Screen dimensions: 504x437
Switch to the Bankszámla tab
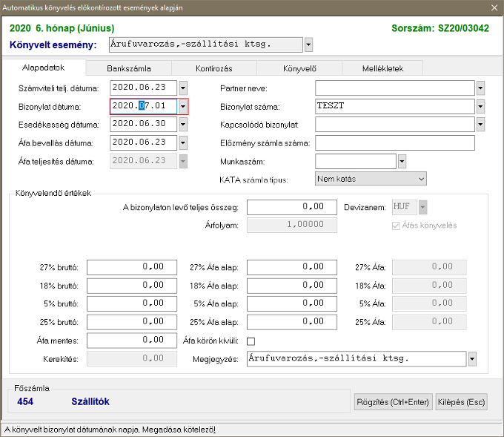(x=128, y=68)
